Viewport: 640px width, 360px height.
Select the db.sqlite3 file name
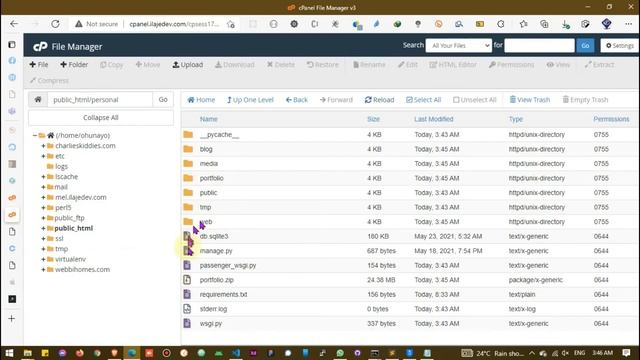(214, 236)
